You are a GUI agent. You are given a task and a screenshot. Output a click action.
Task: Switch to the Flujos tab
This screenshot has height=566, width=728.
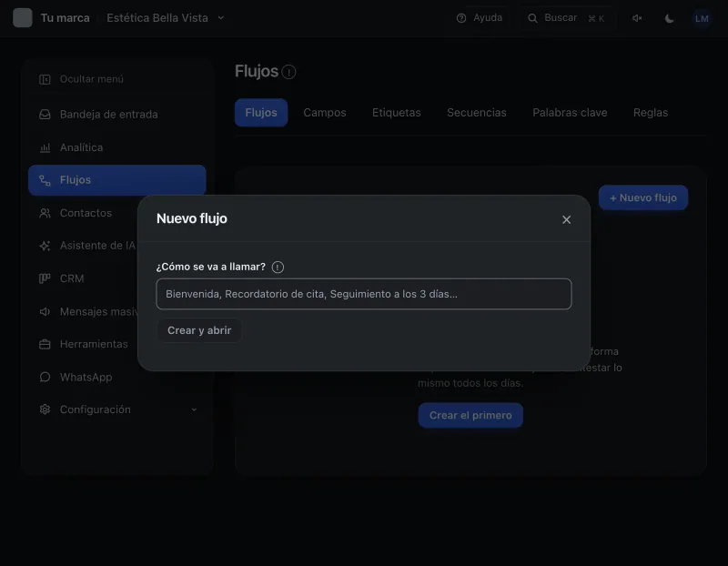click(261, 112)
